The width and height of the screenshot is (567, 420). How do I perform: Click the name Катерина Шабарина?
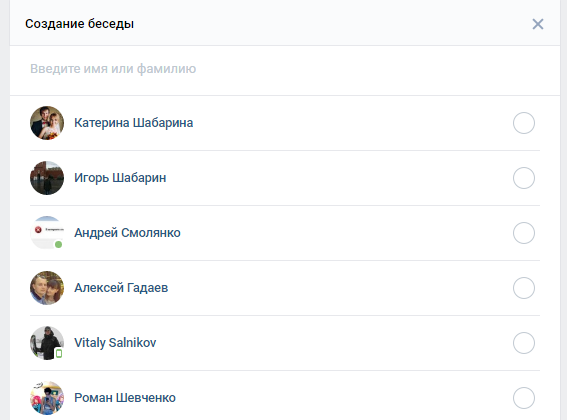[x=133, y=123]
